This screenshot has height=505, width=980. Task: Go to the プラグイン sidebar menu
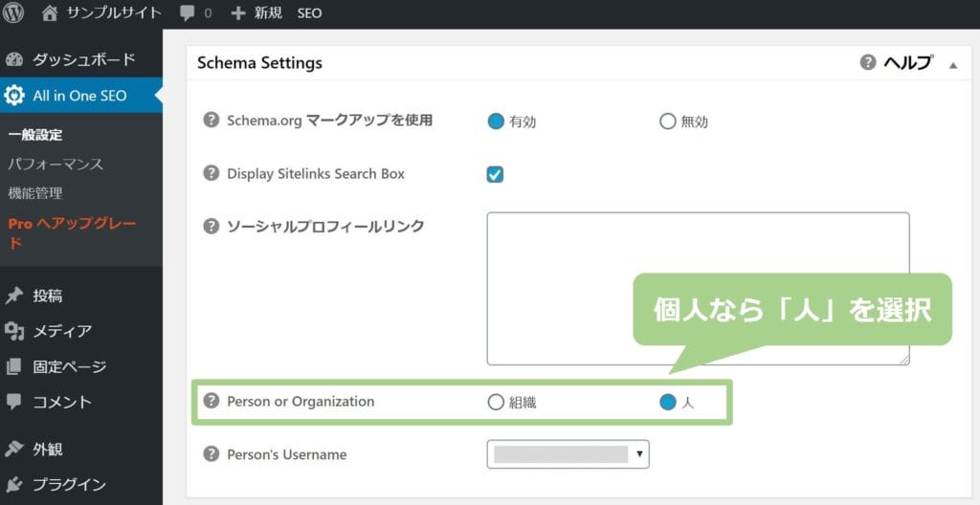pyautogui.click(x=69, y=484)
